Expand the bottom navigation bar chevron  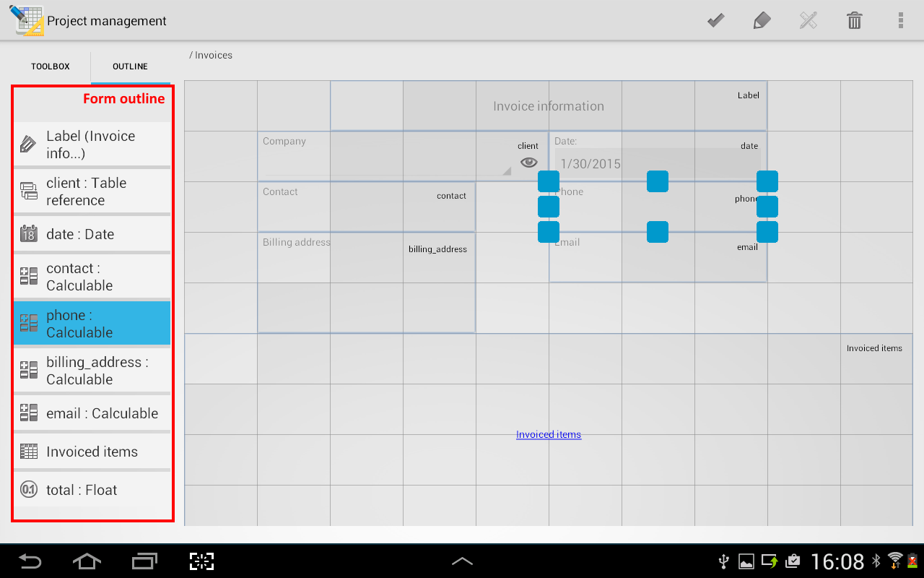point(462,561)
